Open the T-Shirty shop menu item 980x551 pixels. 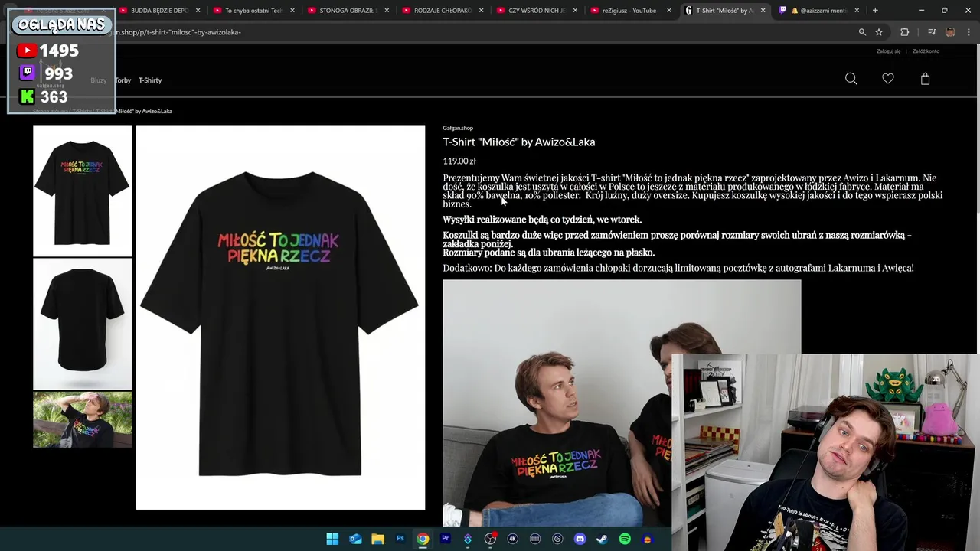150,80
